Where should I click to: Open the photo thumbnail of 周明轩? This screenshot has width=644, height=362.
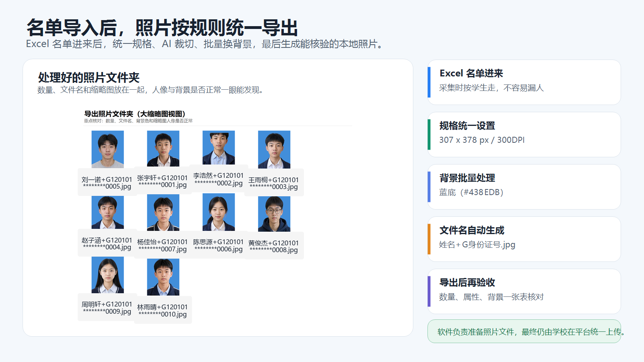[107, 275]
